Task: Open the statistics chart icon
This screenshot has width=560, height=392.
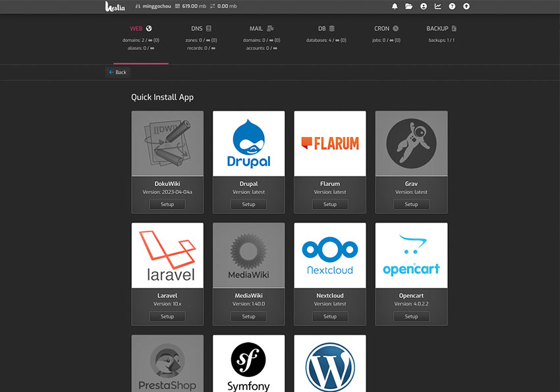Action: [438, 7]
